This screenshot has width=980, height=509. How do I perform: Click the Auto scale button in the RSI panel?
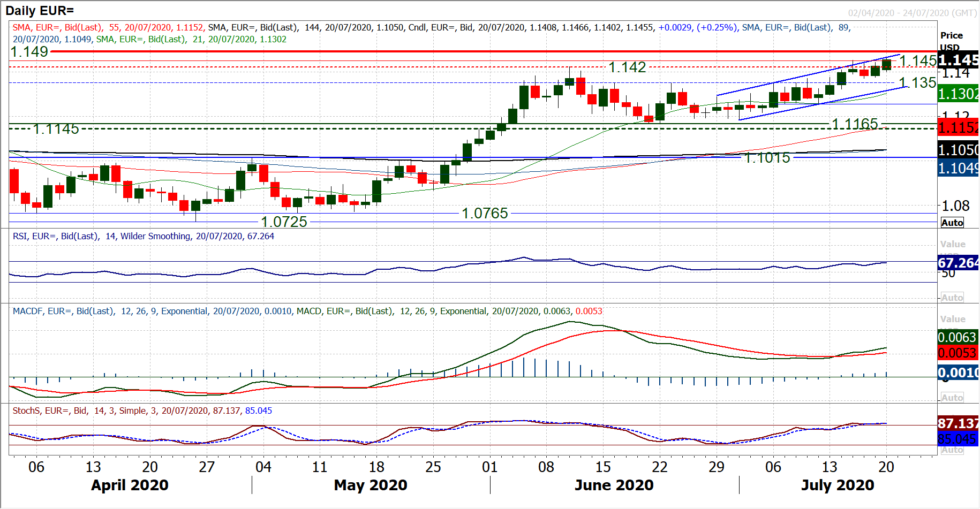click(952, 298)
